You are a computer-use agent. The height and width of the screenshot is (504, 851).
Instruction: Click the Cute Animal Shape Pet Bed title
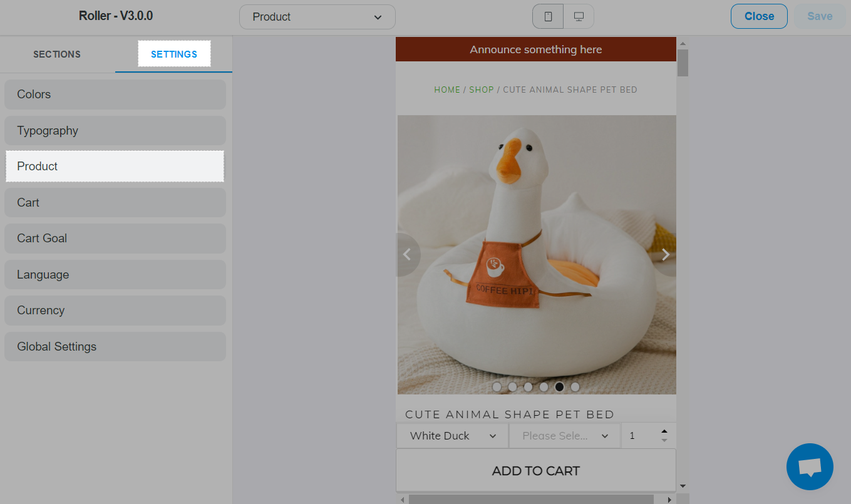(x=510, y=414)
